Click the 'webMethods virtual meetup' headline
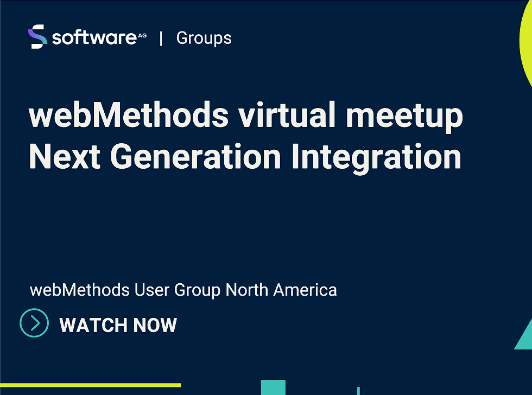The image size is (532, 395). pyautogui.click(x=246, y=116)
